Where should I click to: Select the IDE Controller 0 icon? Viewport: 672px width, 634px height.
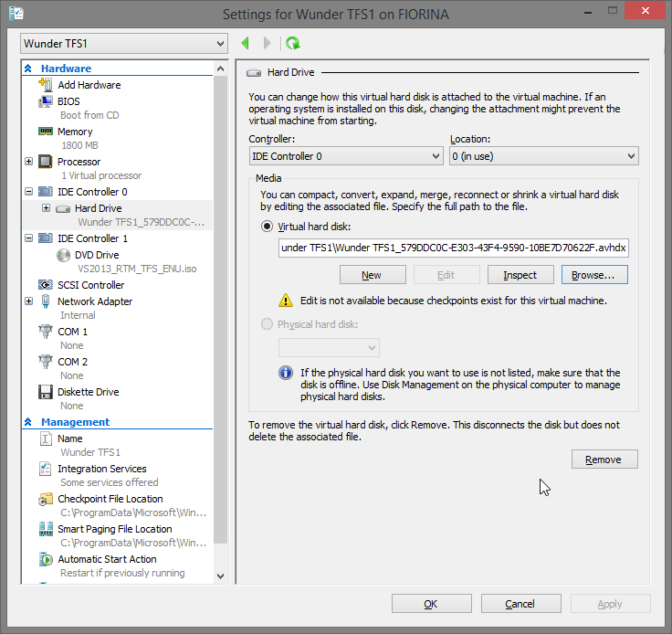click(x=46, y=192)
